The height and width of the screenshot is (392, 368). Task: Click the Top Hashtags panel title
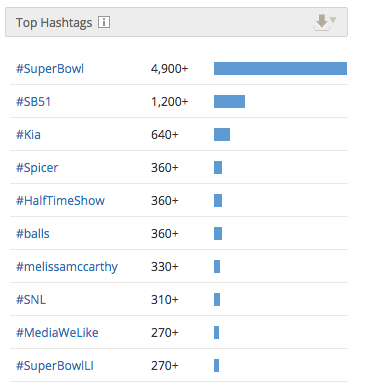(54, 23)
